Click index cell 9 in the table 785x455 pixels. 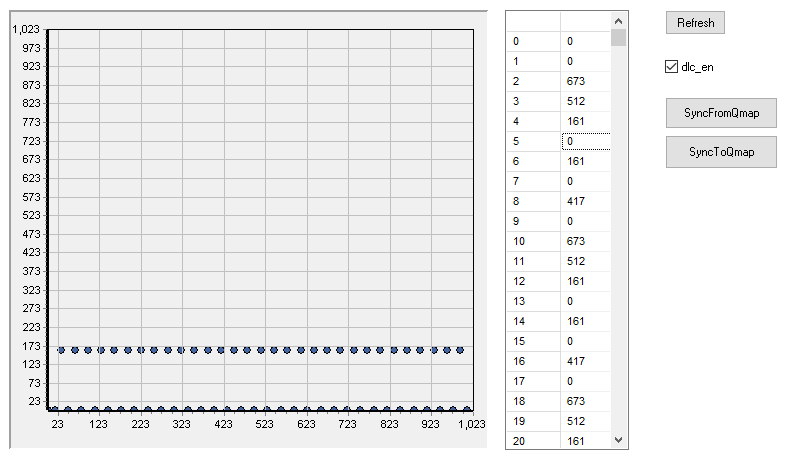tap(533, 221)
